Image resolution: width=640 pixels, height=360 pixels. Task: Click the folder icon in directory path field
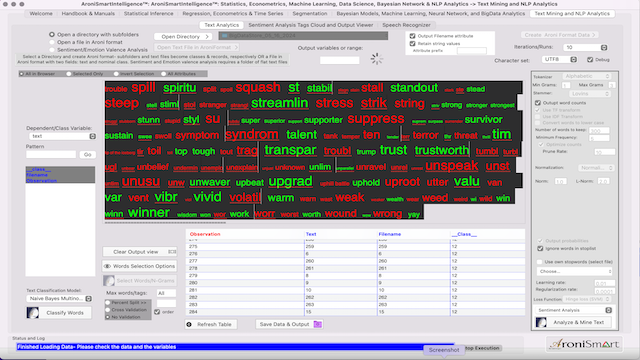click(224, 36)
